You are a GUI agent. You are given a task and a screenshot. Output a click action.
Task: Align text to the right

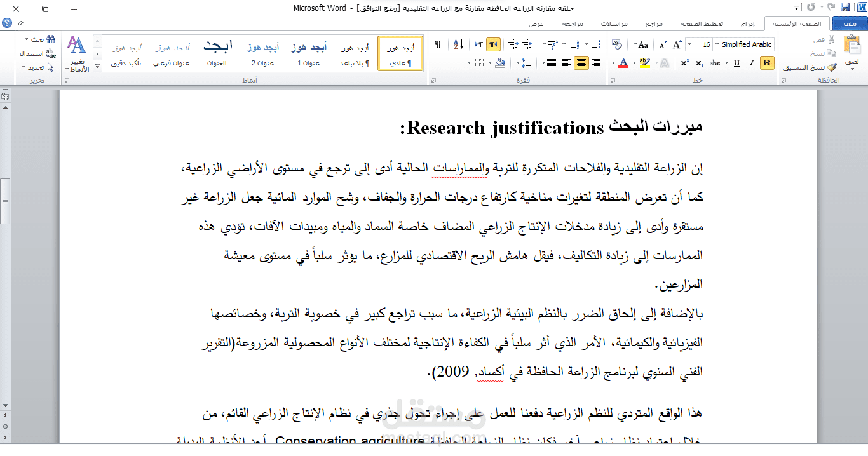[x=595, y=62]
